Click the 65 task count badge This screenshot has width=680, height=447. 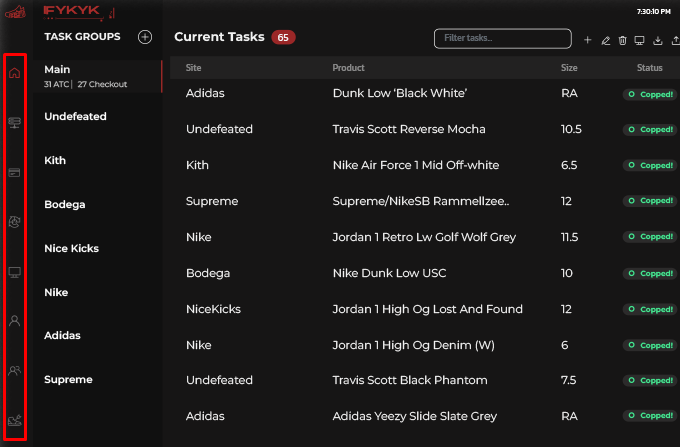(283, 38)
